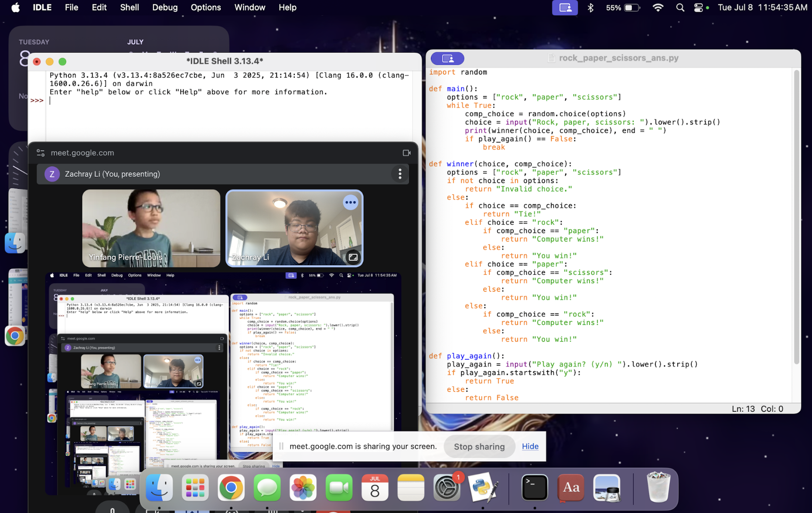Open three-dot options for Zachray Li presenter bar
The width and height of the screenshot is (812, 513).
pos(400,174)
